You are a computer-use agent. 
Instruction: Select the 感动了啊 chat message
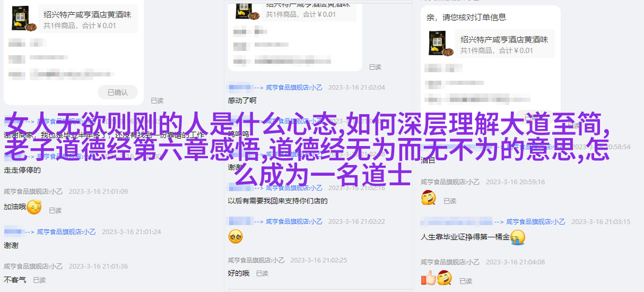pos(242,100)
